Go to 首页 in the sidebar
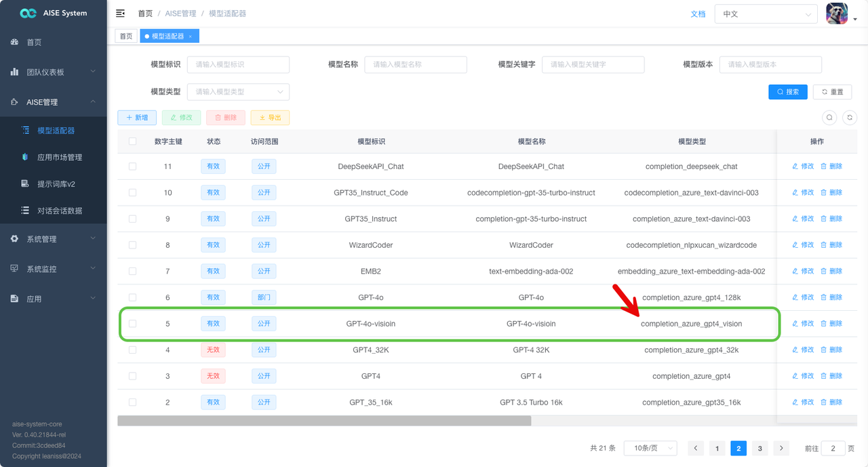The image size is (868, 467). point(54,42)
